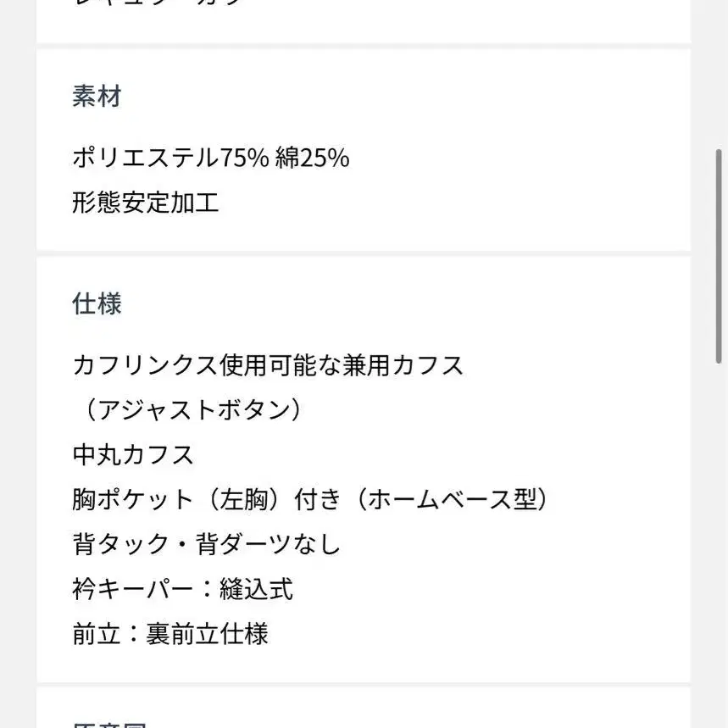Click the 素材 section heading
The width and height of the screenshot is (728, 728).
(97, 97)
